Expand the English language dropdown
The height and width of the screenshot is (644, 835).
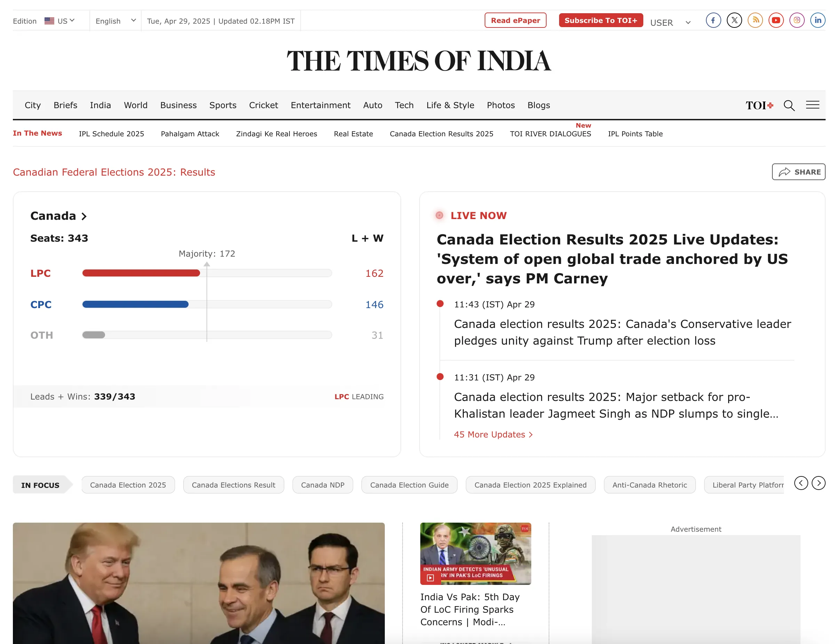pos(116,21)
